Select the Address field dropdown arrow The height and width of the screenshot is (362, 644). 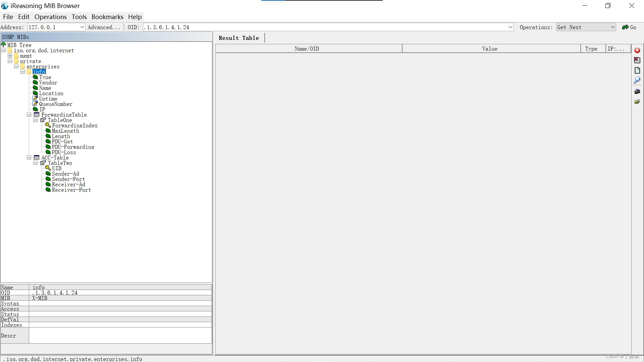click(x=82, y=27)
